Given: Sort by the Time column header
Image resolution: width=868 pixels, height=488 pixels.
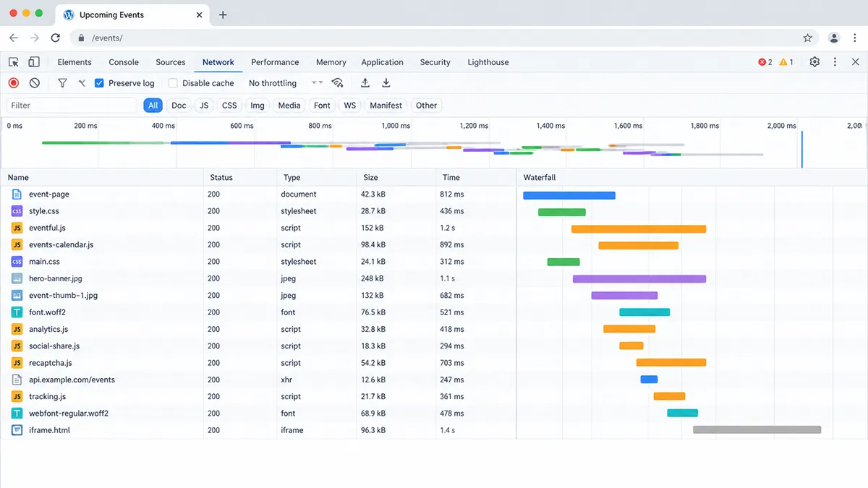Looking at the screenshot, I should click(x=476, y=177).
